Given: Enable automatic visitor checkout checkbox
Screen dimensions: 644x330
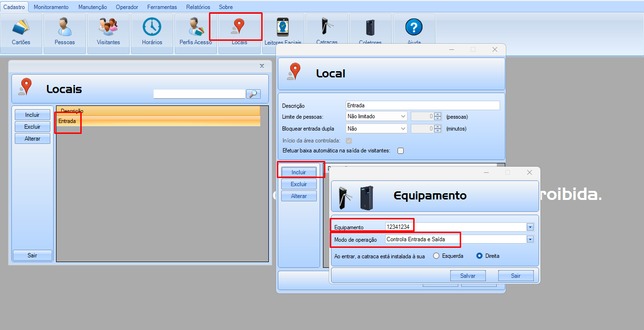Looking at the screenshot, I should (400, 151).
